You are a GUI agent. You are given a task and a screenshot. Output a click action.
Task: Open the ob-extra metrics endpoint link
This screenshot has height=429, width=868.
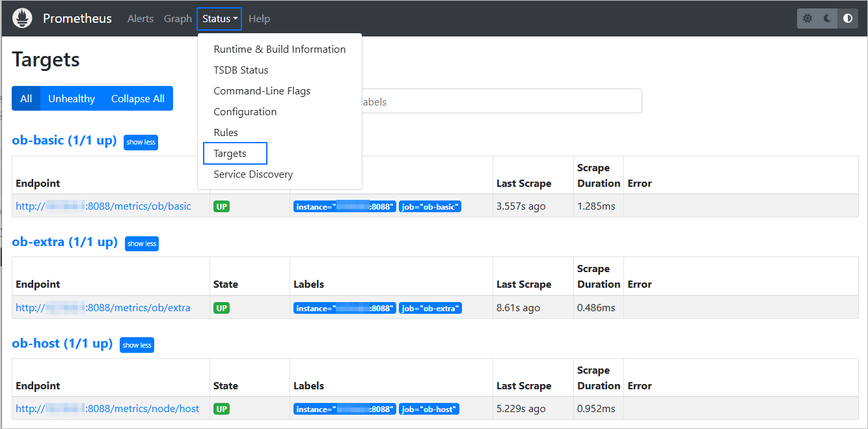(103, 308)
